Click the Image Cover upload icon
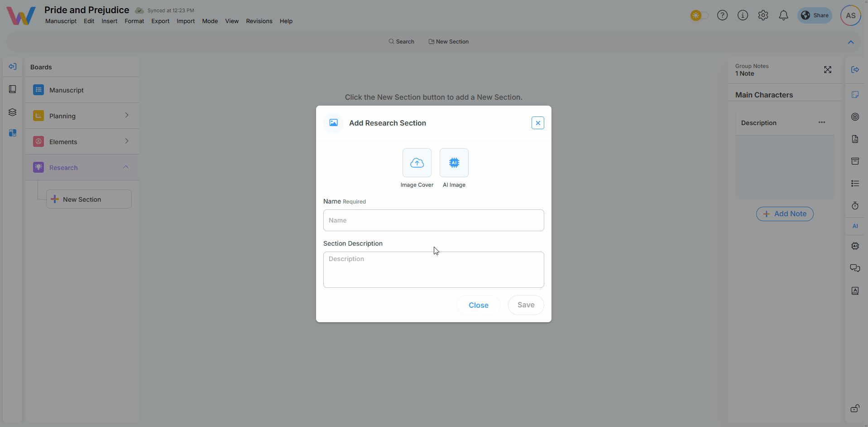The width and height of the screenshot is (868, 427). pos(417,163)
